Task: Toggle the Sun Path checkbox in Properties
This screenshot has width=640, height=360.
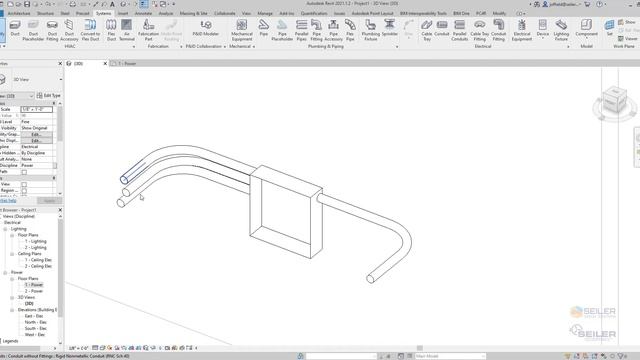Action: pos(24,172)
